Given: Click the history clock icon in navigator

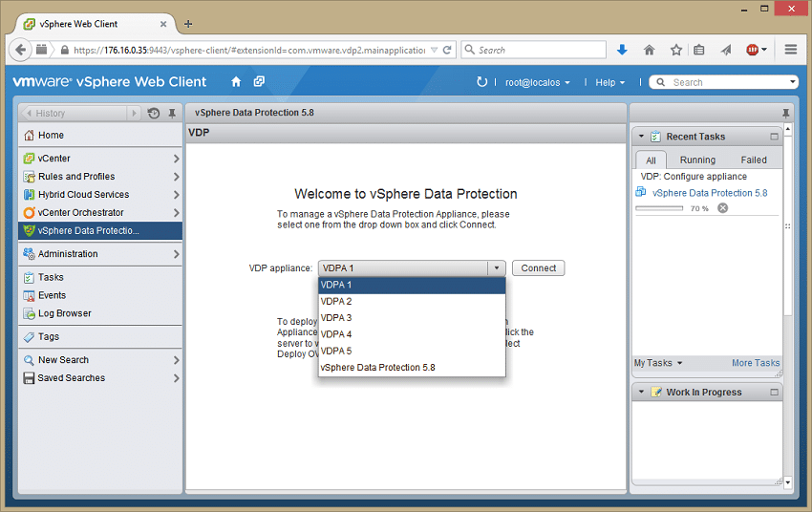Looking at the screenshot, I should pyautogui.click(x=153, y=113).
